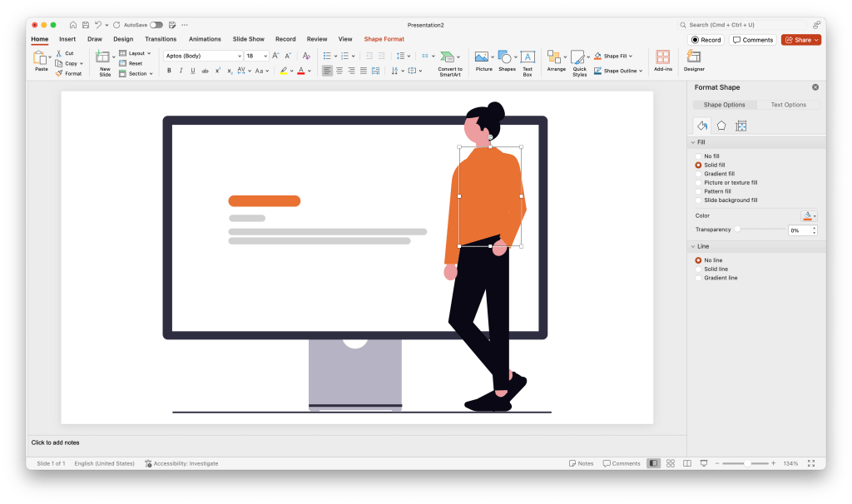Open the Designer pane

pyautogui.click(x=694, y=60)
